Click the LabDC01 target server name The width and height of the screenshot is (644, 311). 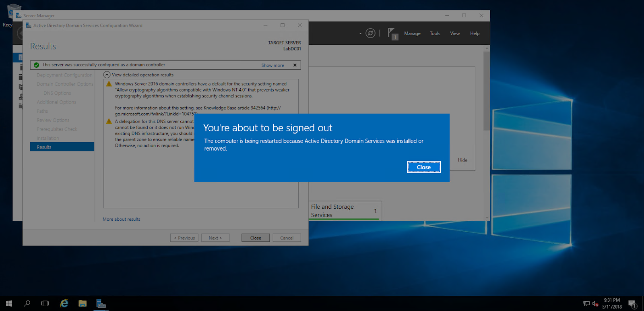pyautogui.click(x=292, y=49)
